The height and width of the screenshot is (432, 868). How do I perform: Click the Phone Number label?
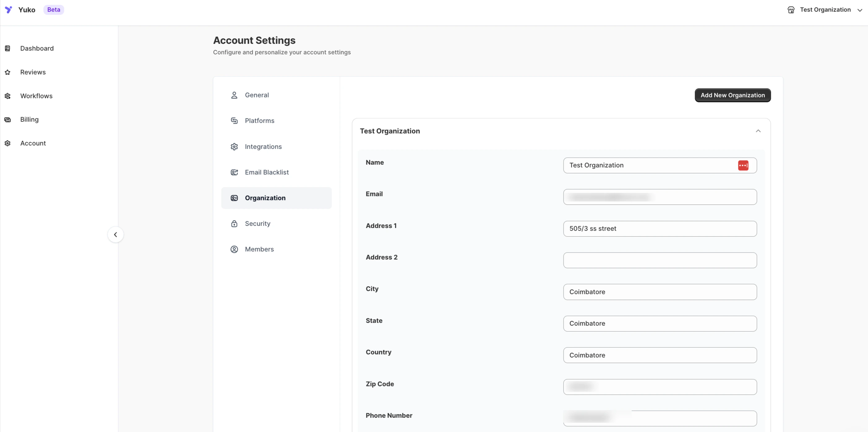(389, 416)
